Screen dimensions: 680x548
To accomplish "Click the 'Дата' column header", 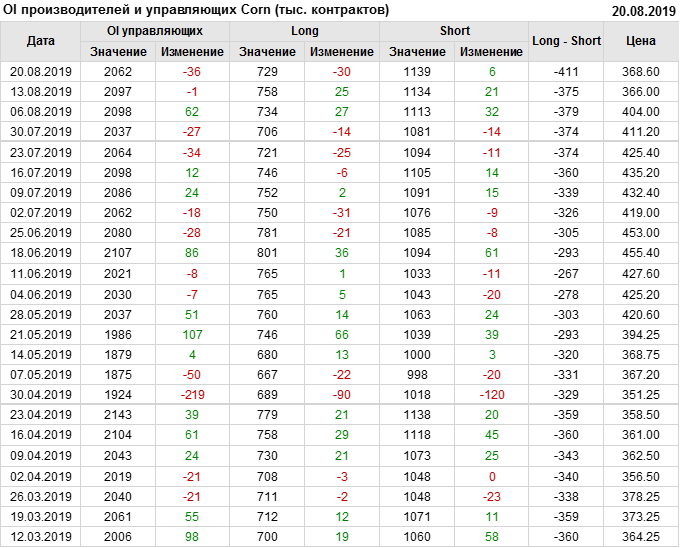I will 41,41.
